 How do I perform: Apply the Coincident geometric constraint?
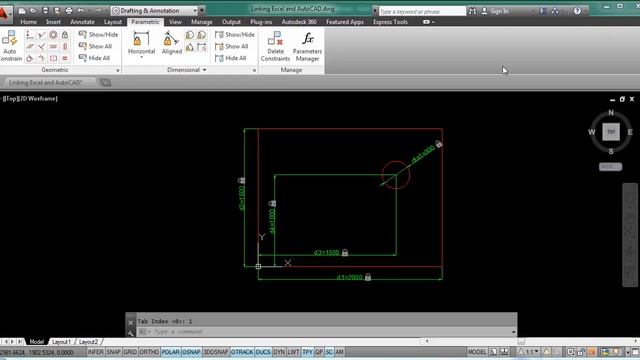tap(29, 35)
